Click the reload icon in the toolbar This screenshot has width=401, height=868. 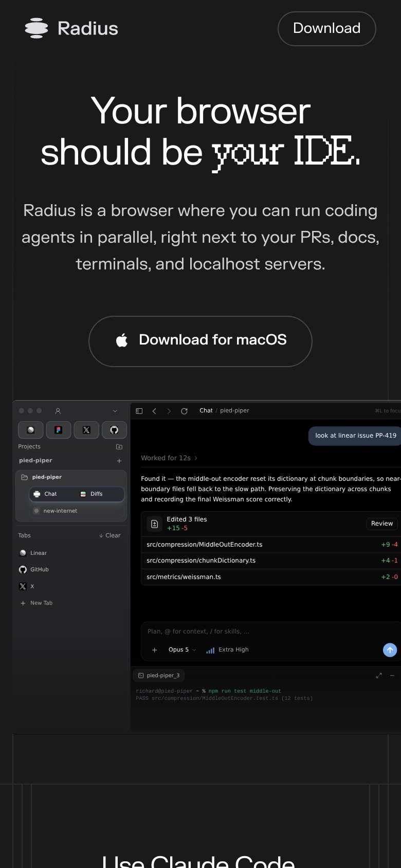(184, 411)
